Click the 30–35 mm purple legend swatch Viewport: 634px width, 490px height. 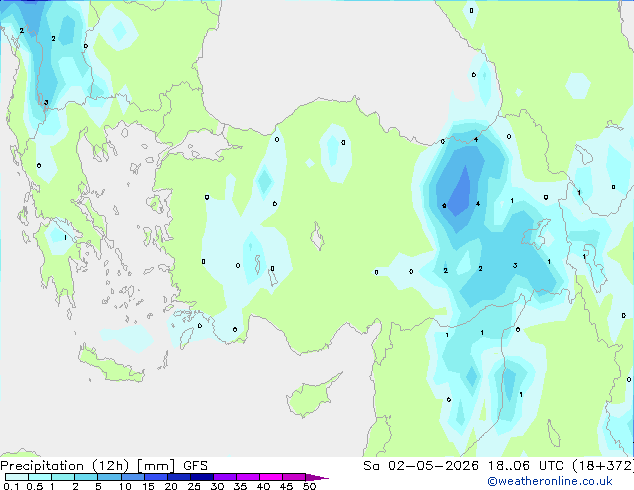pyautogui.click(x=225, y=477)
